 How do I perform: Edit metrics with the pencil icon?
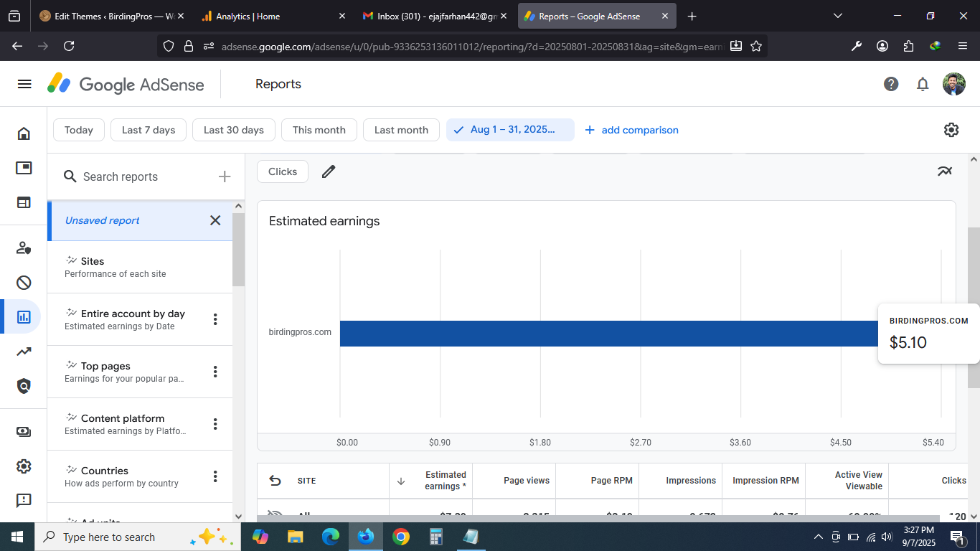(329, 171)
